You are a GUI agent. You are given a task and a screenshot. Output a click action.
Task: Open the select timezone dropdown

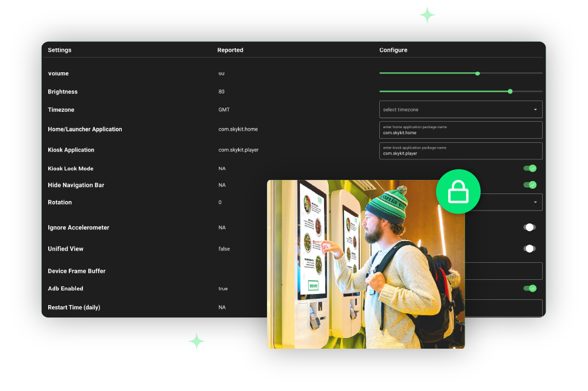[x=460, y=109]
